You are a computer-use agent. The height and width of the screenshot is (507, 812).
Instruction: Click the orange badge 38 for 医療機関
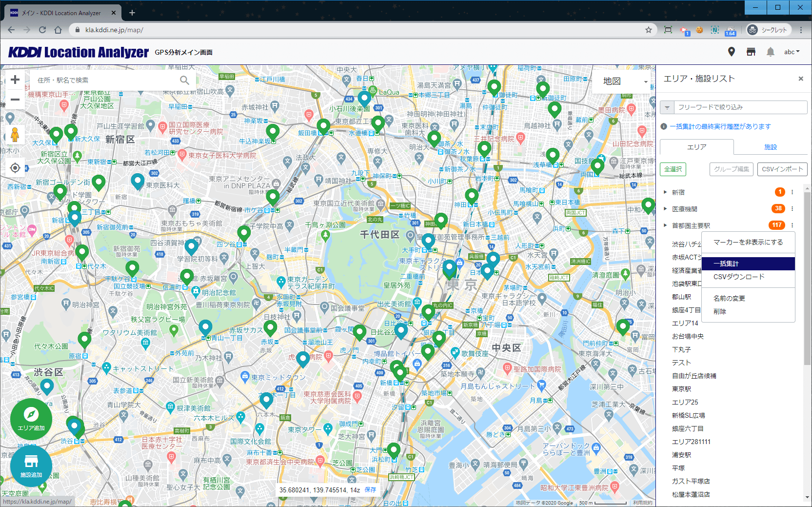click(778, 209)
